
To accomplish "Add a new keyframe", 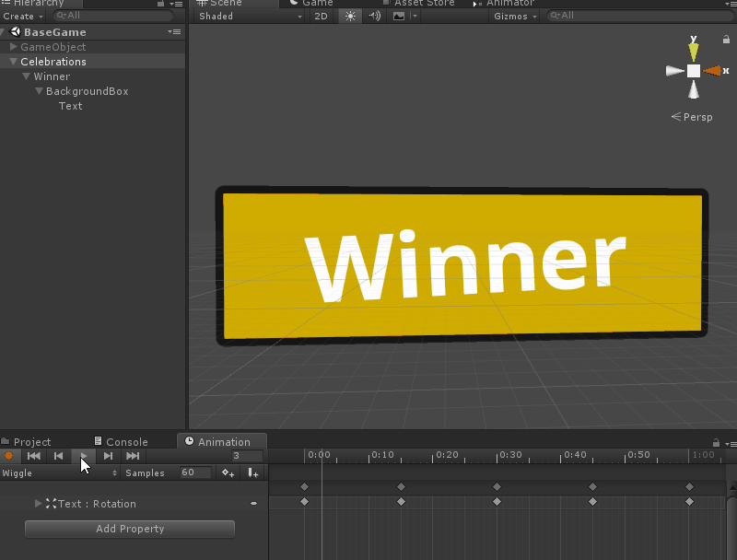I will pos(228,472).
